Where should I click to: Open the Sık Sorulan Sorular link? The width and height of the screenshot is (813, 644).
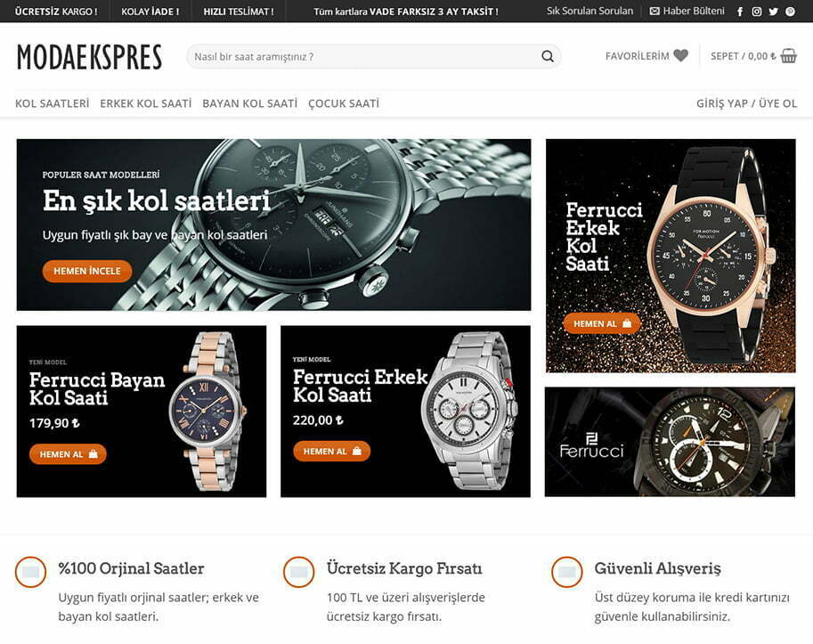(589, 11)
